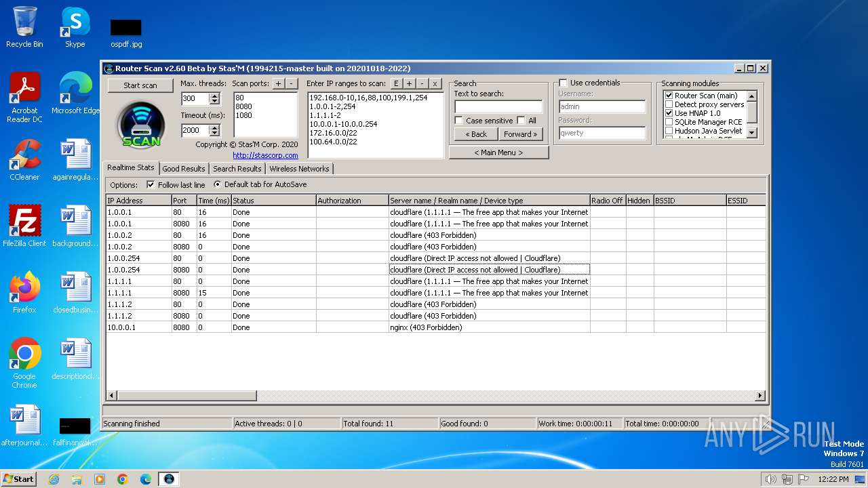Launch FileZilla Client shortcut
This screenshot has width=868, height=488.
pyautogui.click(x=24, y=226)
